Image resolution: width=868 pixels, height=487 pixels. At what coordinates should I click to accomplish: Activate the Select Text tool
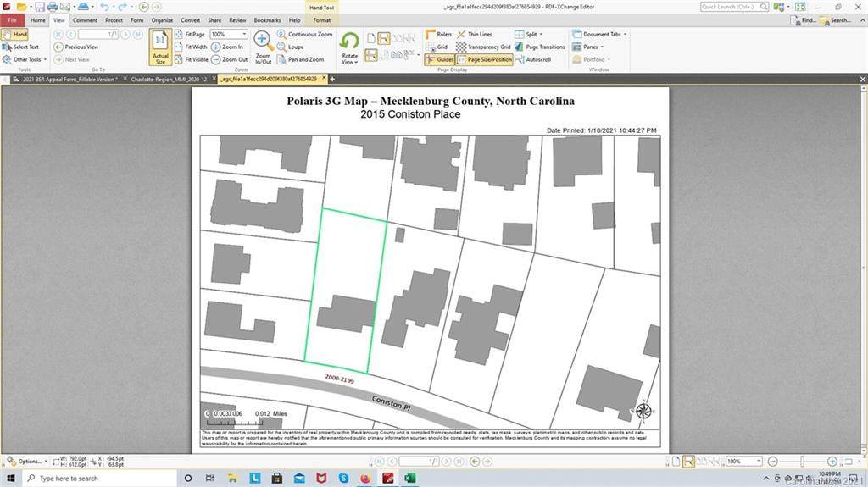20,47
